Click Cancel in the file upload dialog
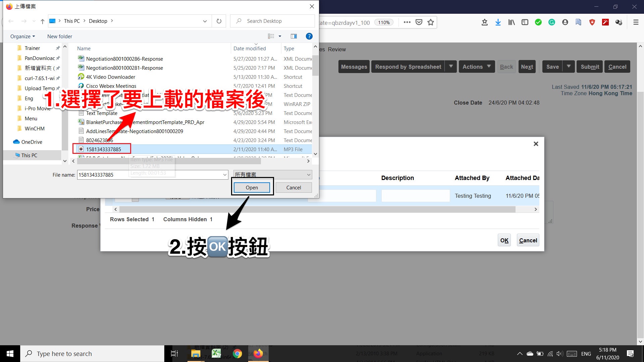This screenshot has height=362, width=644. coord(293,187)
